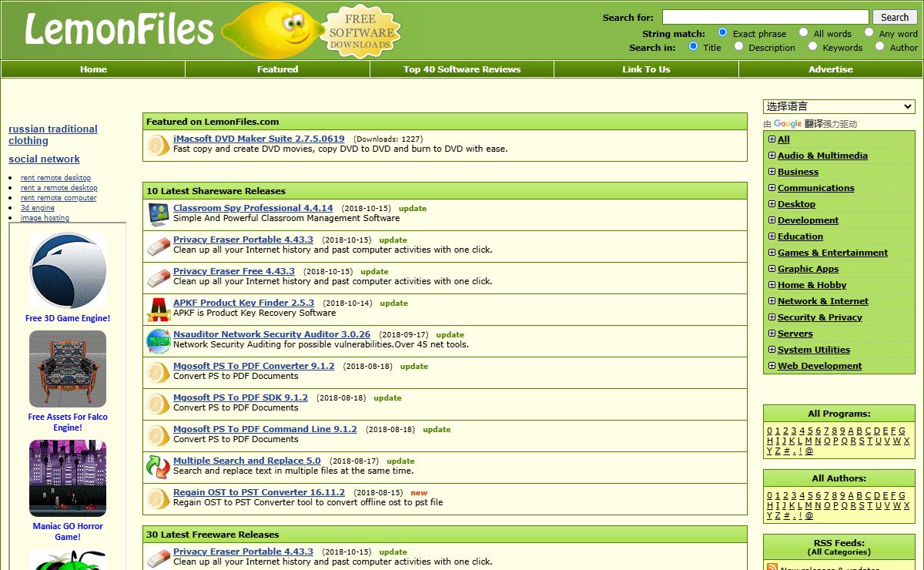Screen dimensions: 924x570
Task: Open the Classroom Spy Professional 4.4.14 link
Action: click(x=253, y=208)
